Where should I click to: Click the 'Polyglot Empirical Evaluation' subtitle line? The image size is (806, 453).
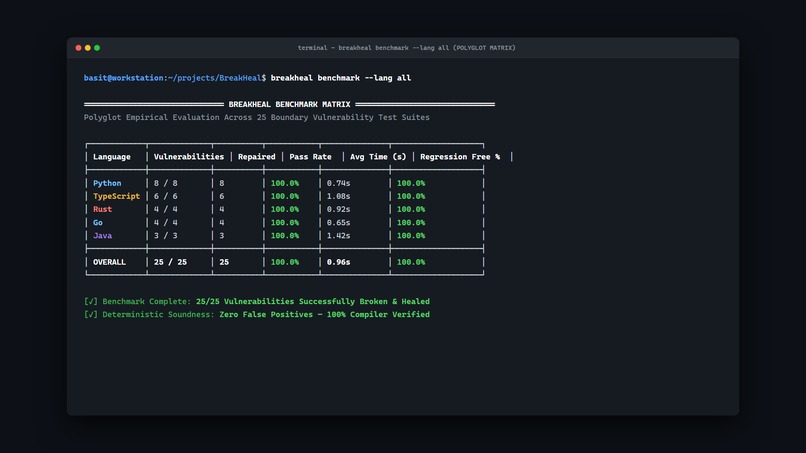click(257, 117)
